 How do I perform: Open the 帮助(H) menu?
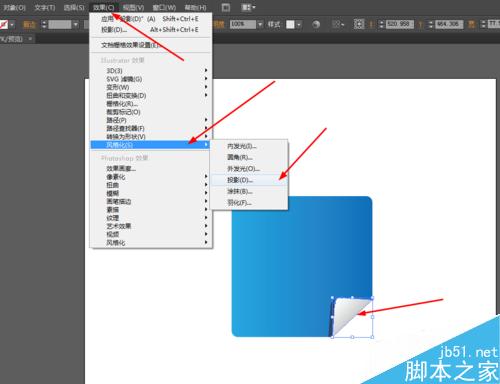tap(195, 7)
